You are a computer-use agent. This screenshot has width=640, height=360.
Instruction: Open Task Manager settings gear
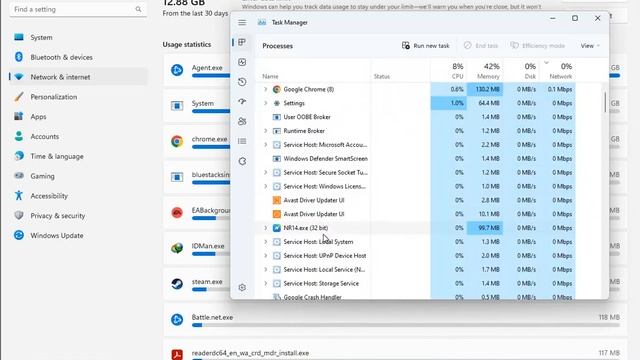tap(242, 287)
